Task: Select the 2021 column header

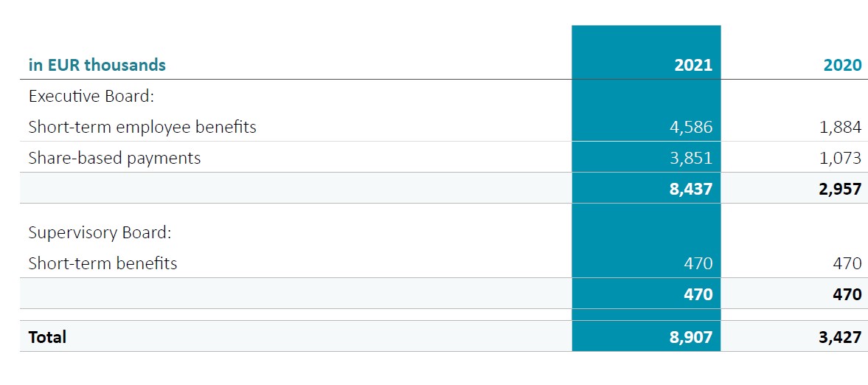Action: 693,65
